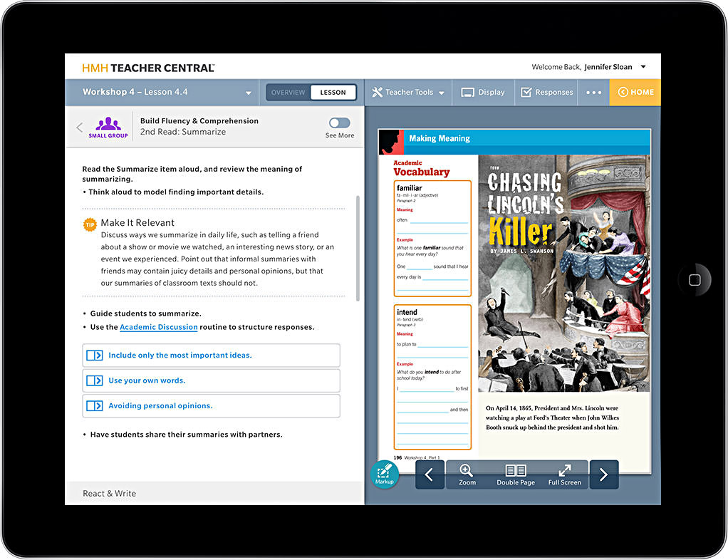Toggle the See More switch
Screen dimensions: 728x560
point(339,123)
